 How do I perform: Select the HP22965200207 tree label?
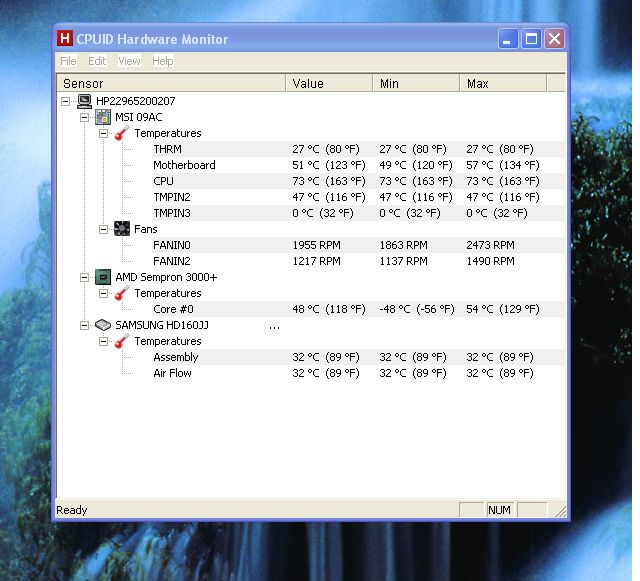136,101
